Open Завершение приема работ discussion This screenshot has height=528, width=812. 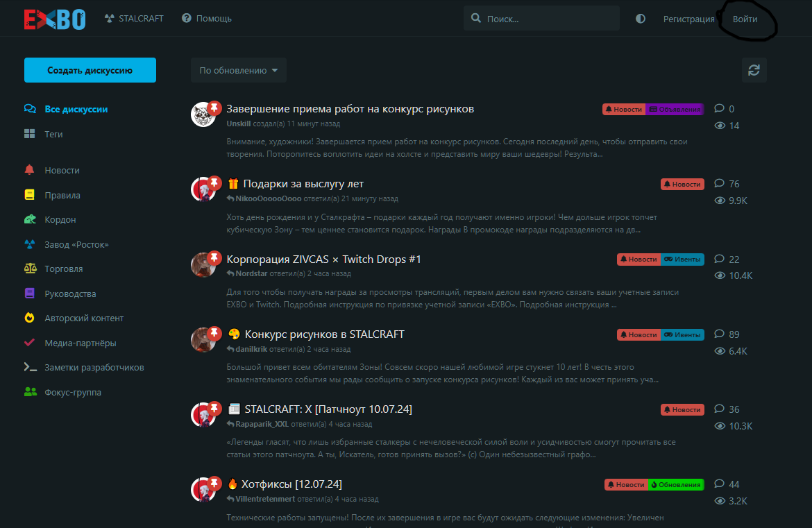click(x=350, y=109)
